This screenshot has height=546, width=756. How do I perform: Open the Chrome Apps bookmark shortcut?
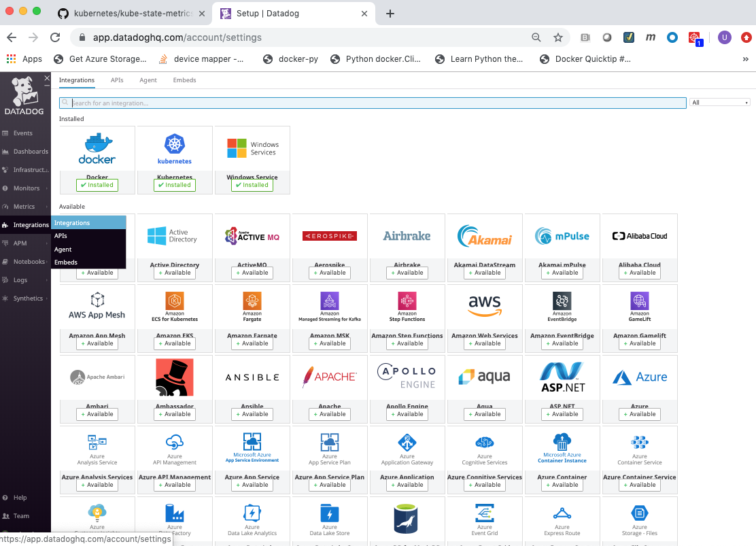pyautogui.click(x=24, y=59)
